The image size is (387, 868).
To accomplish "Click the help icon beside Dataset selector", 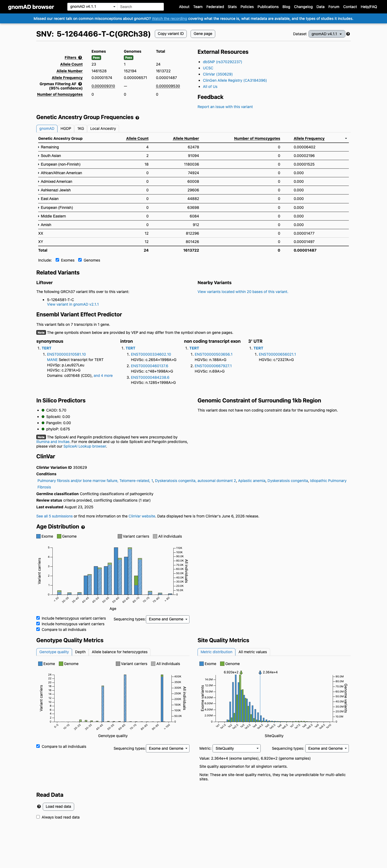I will pos(348,34).
